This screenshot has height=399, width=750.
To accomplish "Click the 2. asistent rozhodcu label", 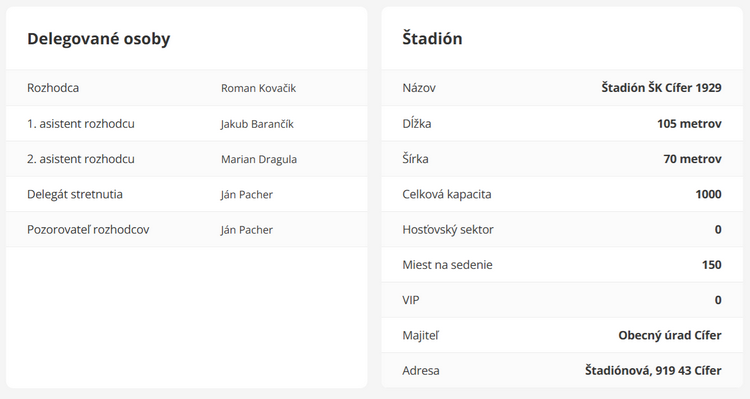I will (x=81, y=159).
